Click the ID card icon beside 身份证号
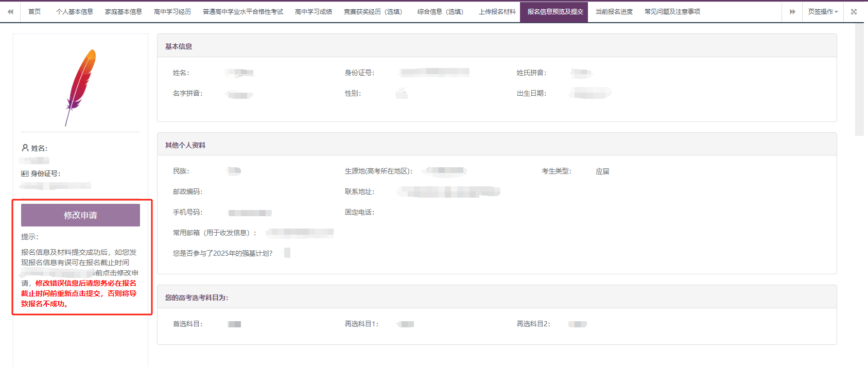The image size is (868, 367). (x=25, y=173)
